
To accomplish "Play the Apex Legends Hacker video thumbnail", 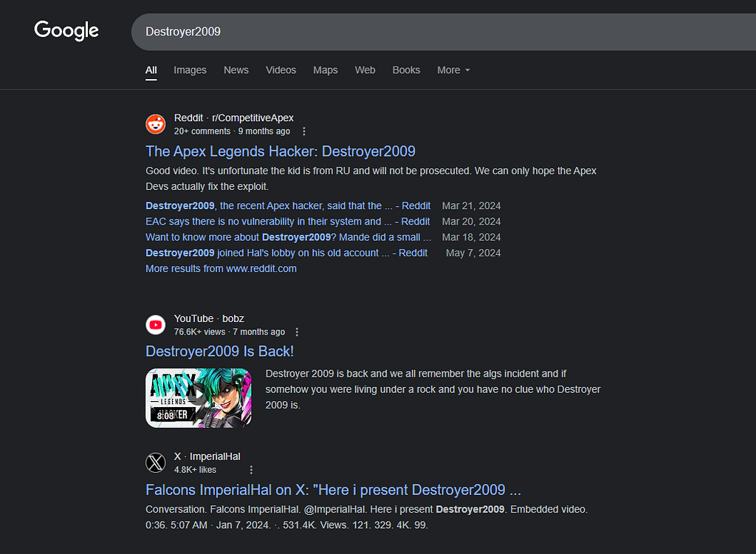I will click(x=199, y=398).
